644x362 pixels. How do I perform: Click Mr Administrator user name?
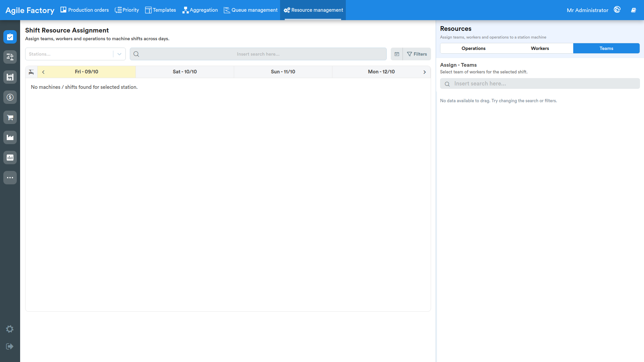click(587, 10)
